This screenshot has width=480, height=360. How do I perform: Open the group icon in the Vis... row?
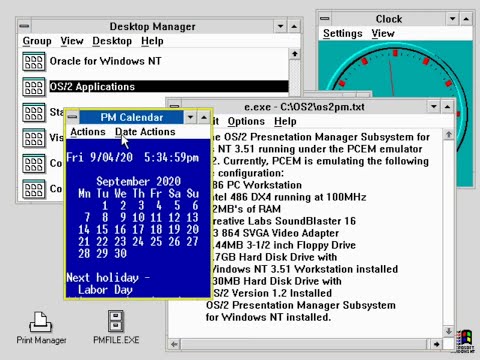(x=34, y=138)
